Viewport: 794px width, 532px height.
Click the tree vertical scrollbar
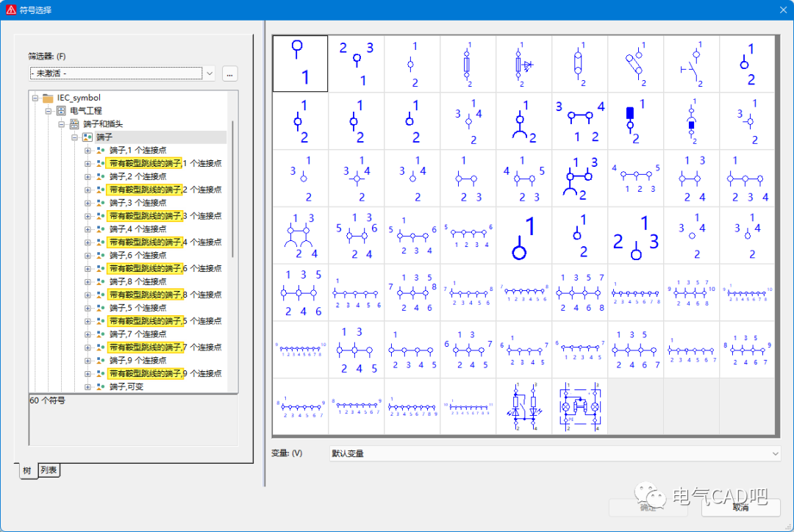232,190
